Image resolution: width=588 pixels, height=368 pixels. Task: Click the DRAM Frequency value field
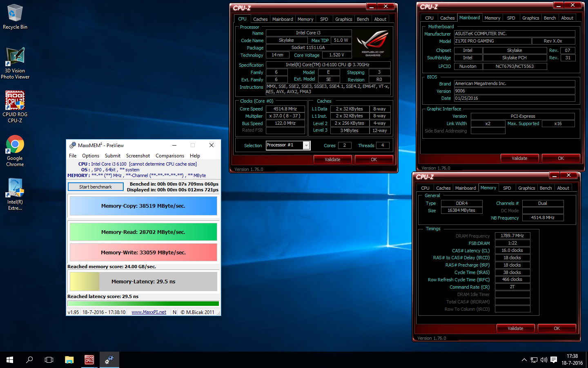click(512, 236)
